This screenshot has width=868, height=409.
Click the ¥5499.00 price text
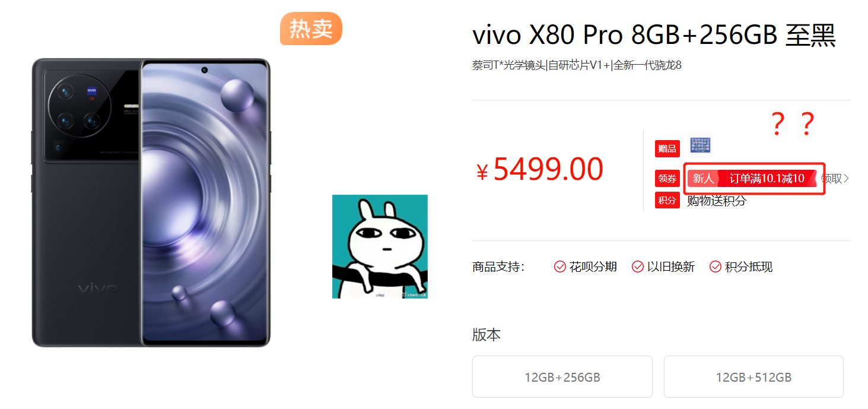[540, 170]
